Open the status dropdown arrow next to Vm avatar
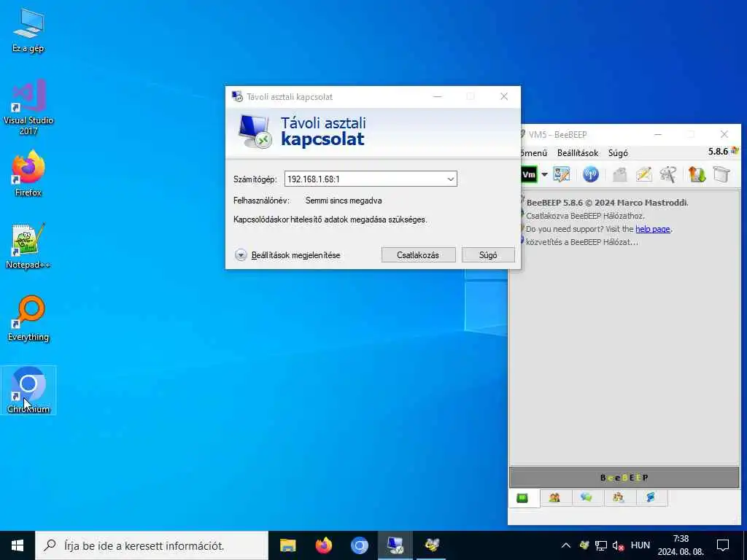Viewport: 747px width, 560px height. coord(544,174)
